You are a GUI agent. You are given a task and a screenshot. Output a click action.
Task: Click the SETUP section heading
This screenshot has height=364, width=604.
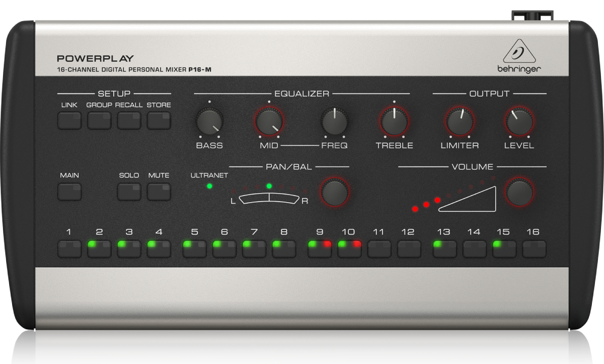114,94
